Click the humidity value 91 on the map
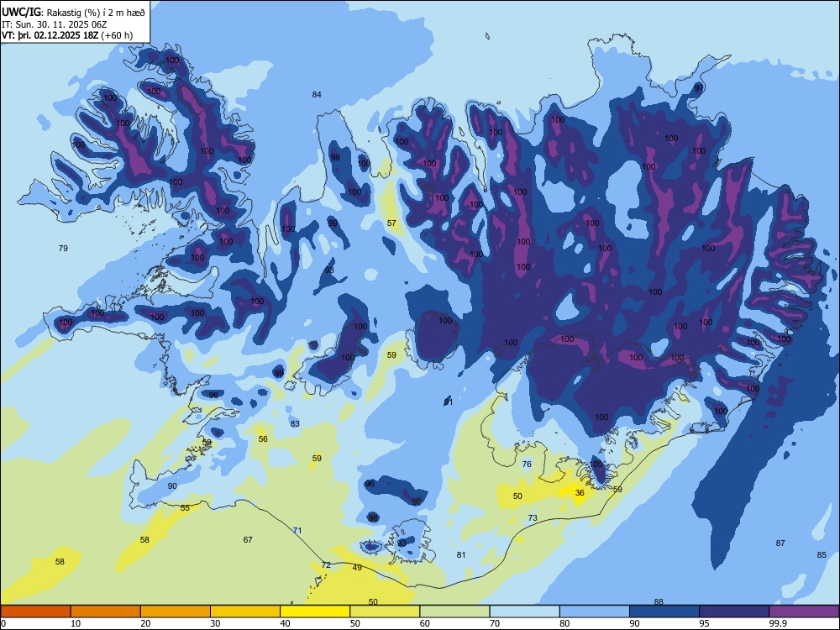 click(449, 402)
